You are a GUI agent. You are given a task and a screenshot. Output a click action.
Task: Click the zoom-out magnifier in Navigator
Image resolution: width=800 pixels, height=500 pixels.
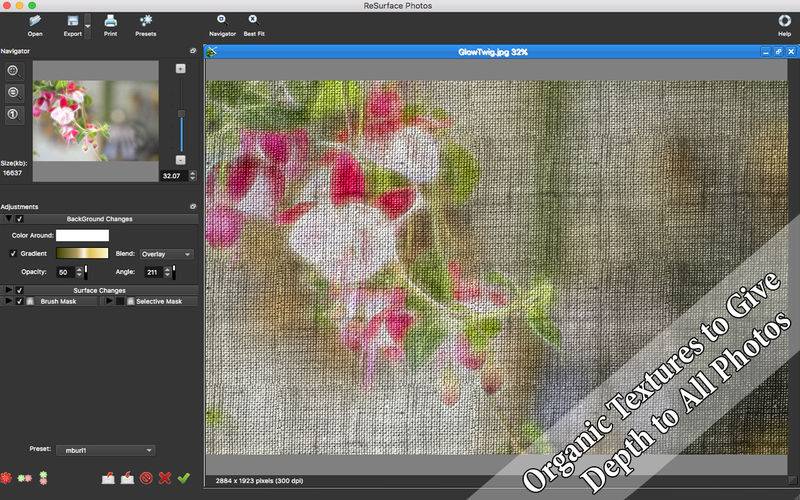(14, 93)
